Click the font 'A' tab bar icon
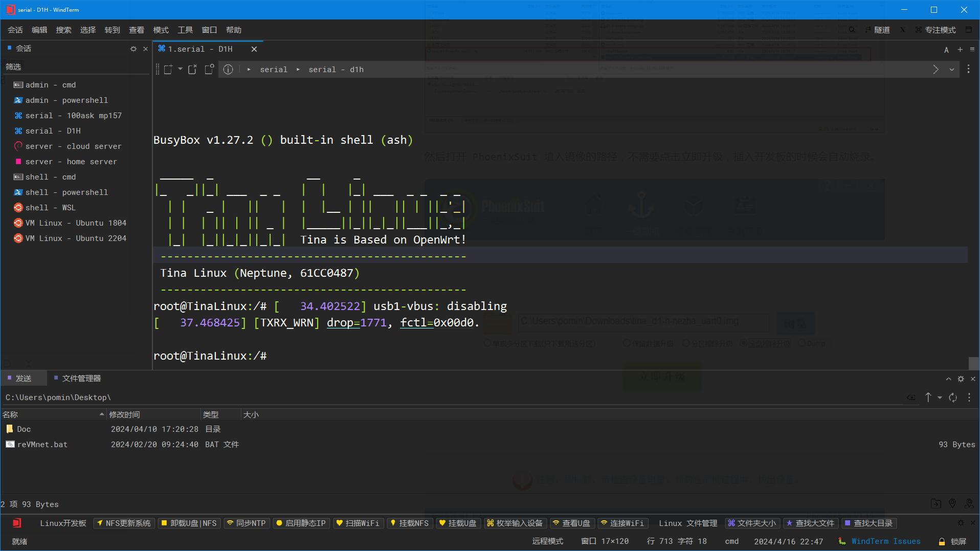980x551 pixels. tap(946, 50)
